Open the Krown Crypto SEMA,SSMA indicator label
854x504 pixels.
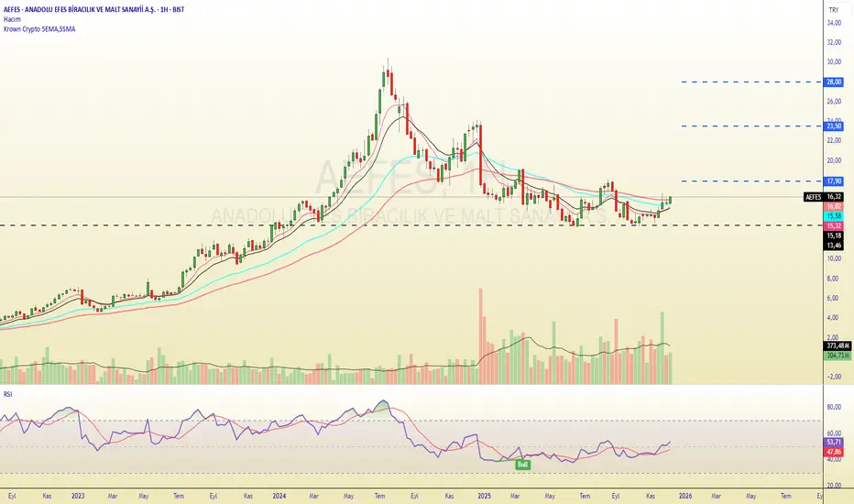point(39,29)
